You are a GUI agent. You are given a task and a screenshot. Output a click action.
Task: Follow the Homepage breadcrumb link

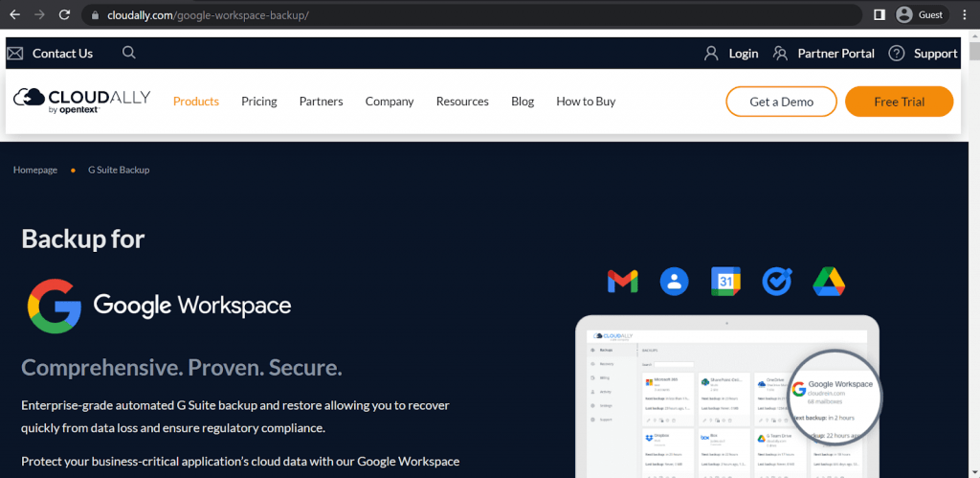click(x=35, y=170)
